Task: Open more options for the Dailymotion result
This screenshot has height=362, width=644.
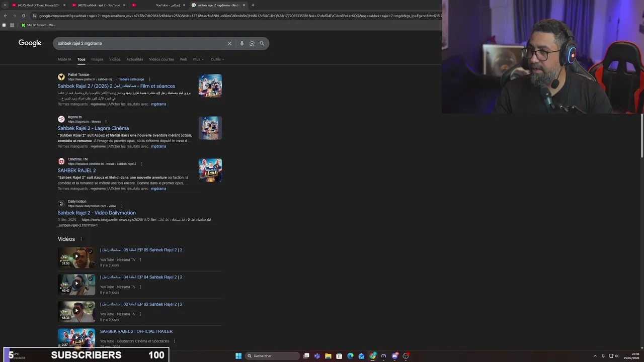Action: (121, 206)
